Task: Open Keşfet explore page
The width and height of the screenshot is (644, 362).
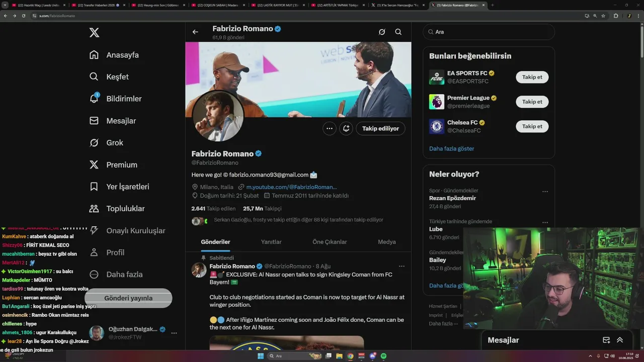Action: [109, 77]
